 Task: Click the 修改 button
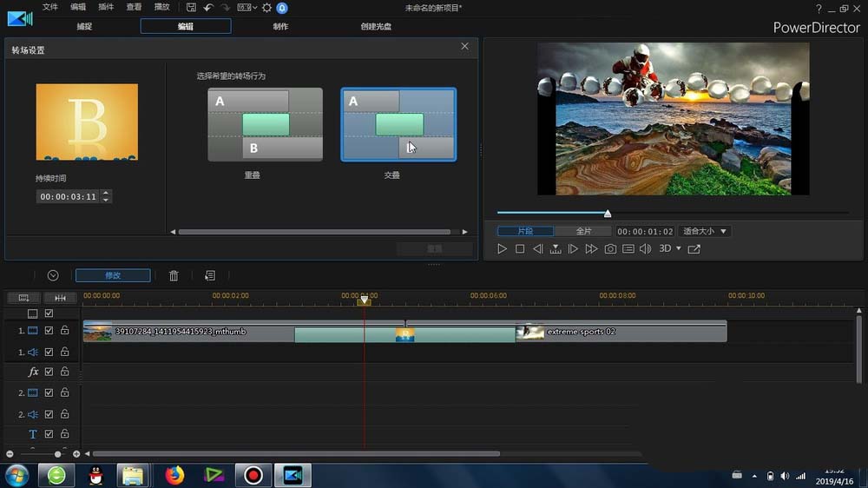[113, 275]
